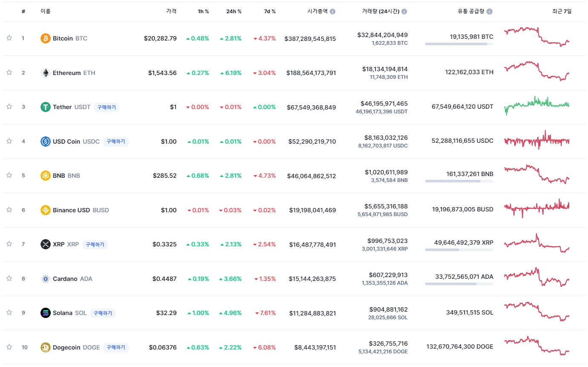Click Ethereum market cap $188,564,173,791
Screen dimensions: 588x367
(x=311, y=73)
